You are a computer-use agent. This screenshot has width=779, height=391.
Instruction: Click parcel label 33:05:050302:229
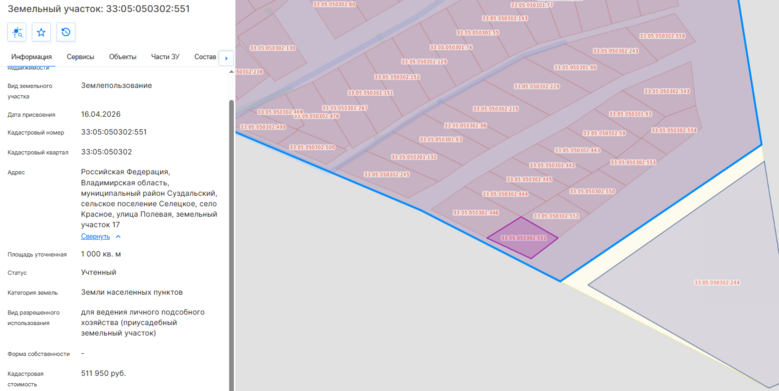point(537,86)
